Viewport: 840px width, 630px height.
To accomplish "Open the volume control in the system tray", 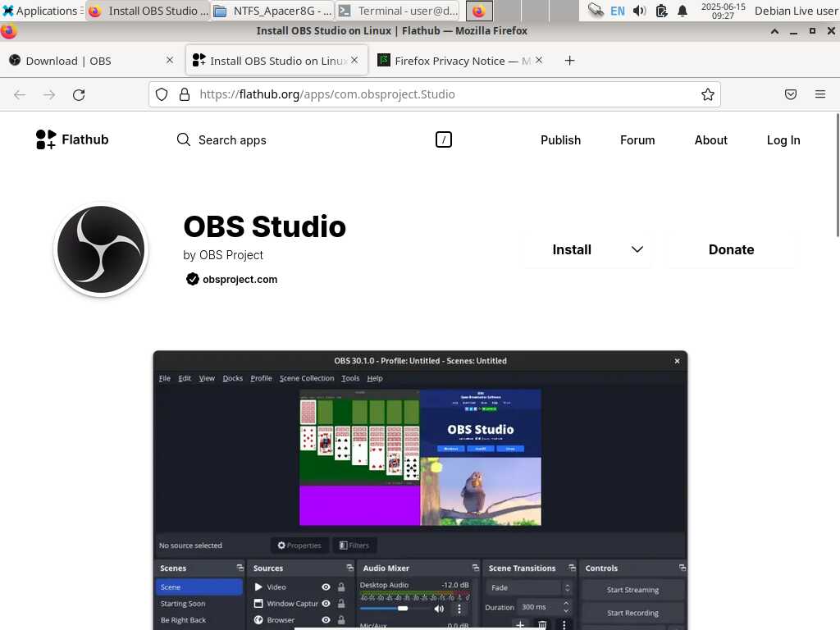I will coord(639,11).
